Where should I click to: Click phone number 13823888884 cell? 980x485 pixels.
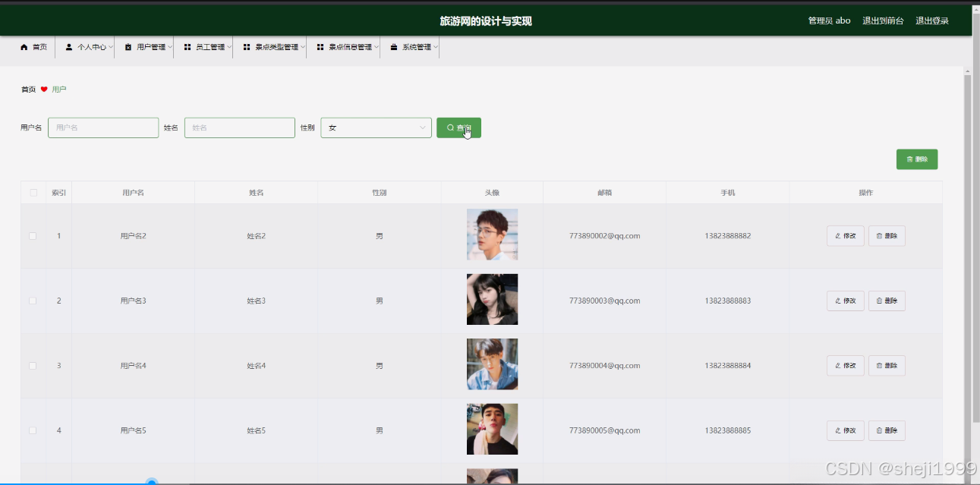coord(727,366)
